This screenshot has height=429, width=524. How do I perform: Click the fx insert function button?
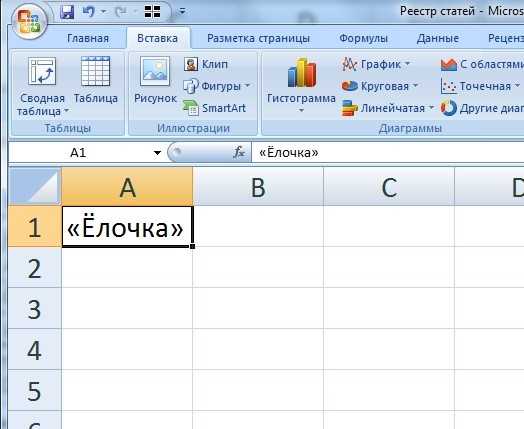pos(239,152)
